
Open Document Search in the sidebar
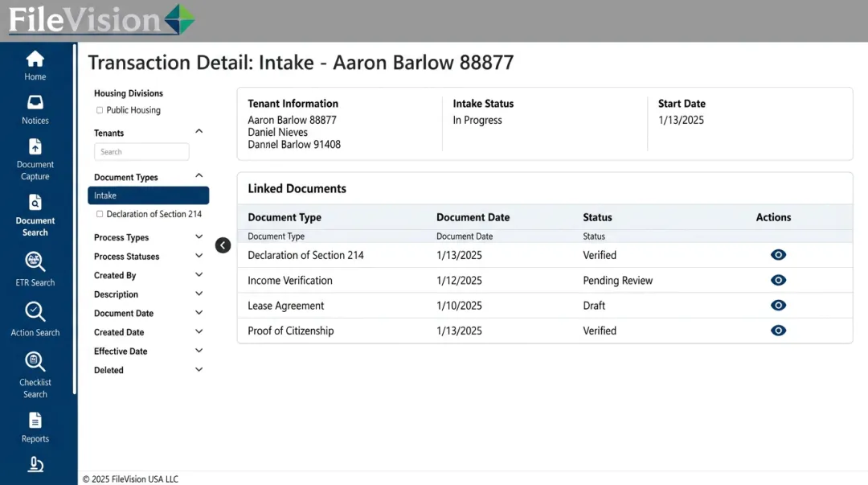(x=35, y=216)
